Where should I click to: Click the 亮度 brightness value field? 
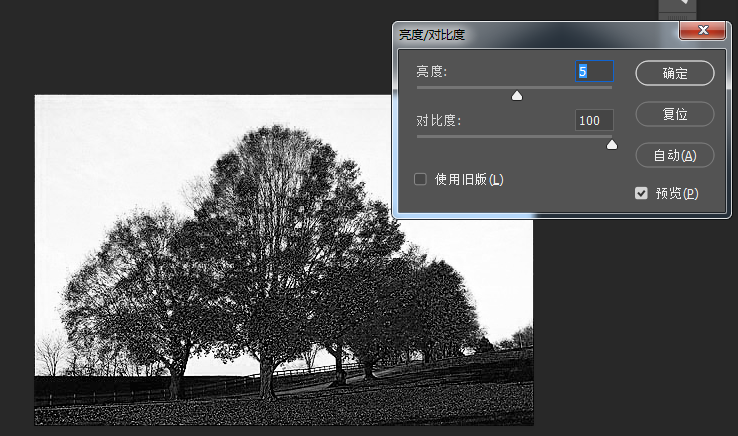pos(593,71)
